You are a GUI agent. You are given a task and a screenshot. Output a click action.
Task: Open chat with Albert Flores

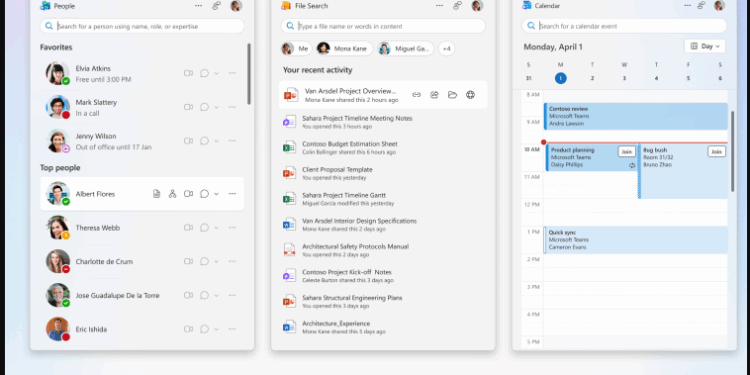(204, 194)
